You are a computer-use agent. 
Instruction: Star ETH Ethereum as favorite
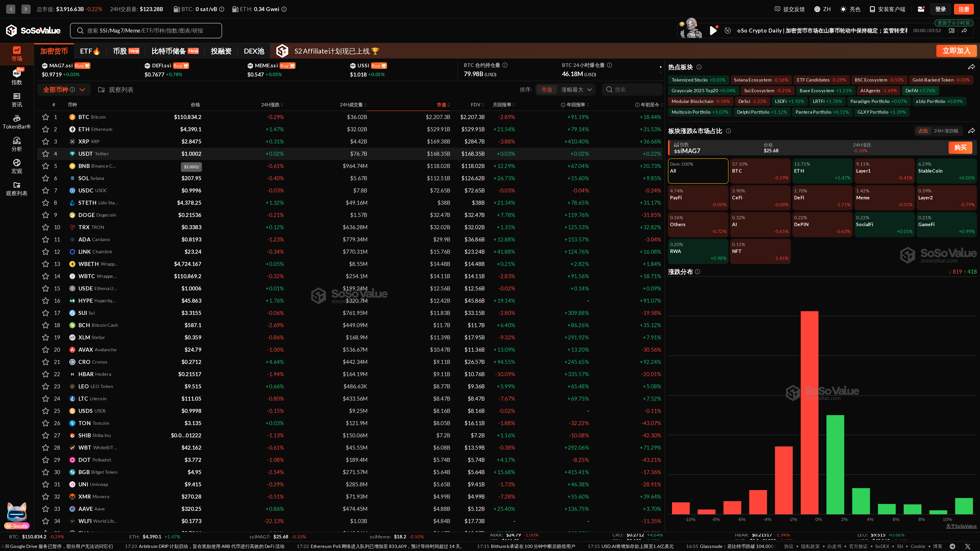(45, 129)
